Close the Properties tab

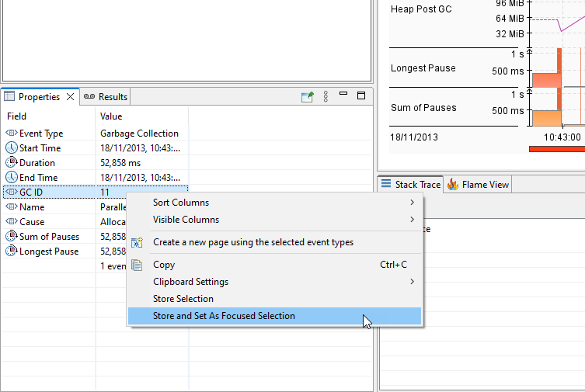[x=70, y=97]
